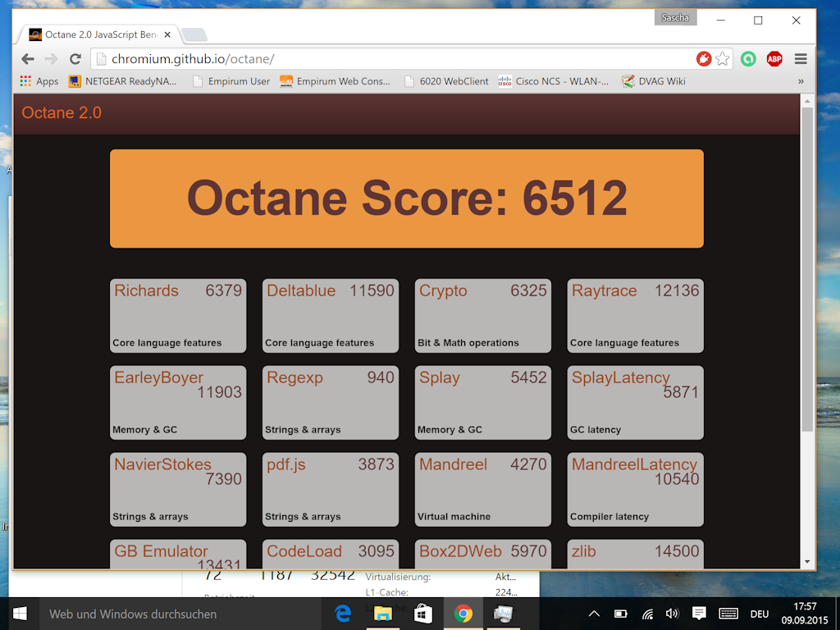Open the Windows Start menu
The width and height of the screenshot is (840, 630).
coord(20,614)
